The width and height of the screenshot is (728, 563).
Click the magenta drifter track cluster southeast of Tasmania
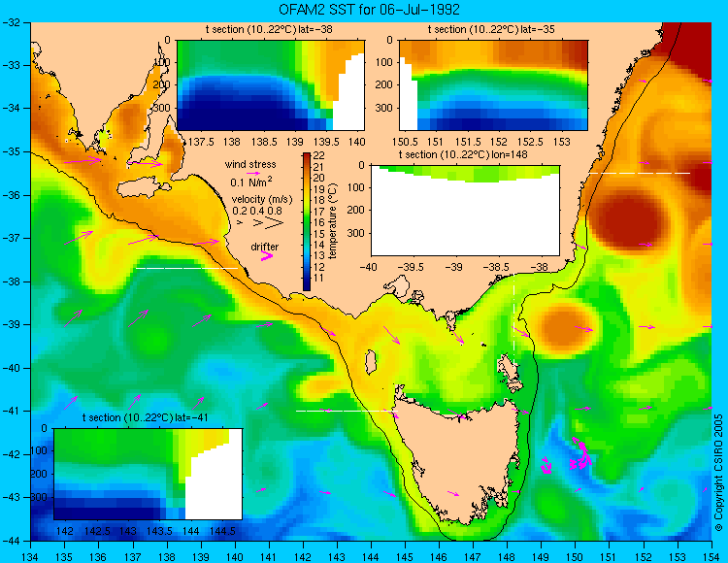pyautogui.click(x=580, y=454)
